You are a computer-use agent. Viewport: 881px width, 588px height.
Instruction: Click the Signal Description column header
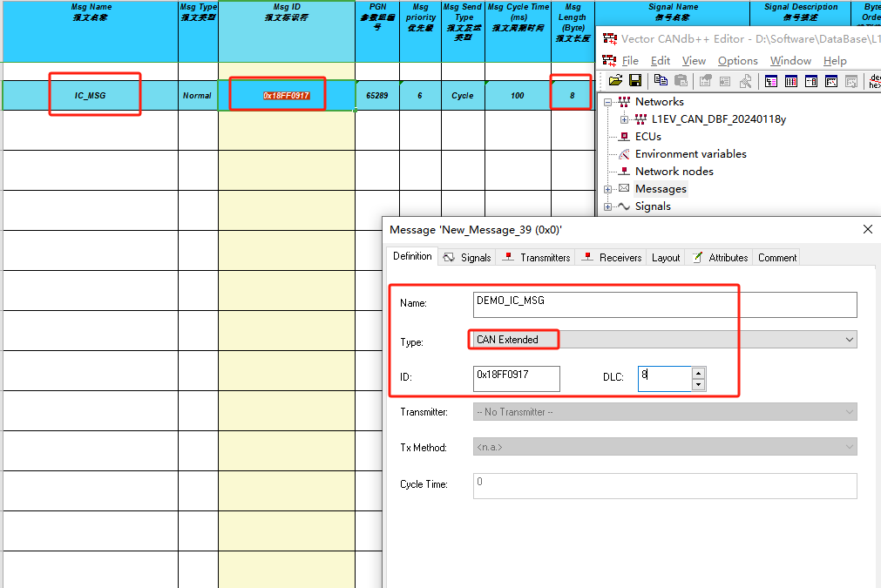tap(801, 12)
